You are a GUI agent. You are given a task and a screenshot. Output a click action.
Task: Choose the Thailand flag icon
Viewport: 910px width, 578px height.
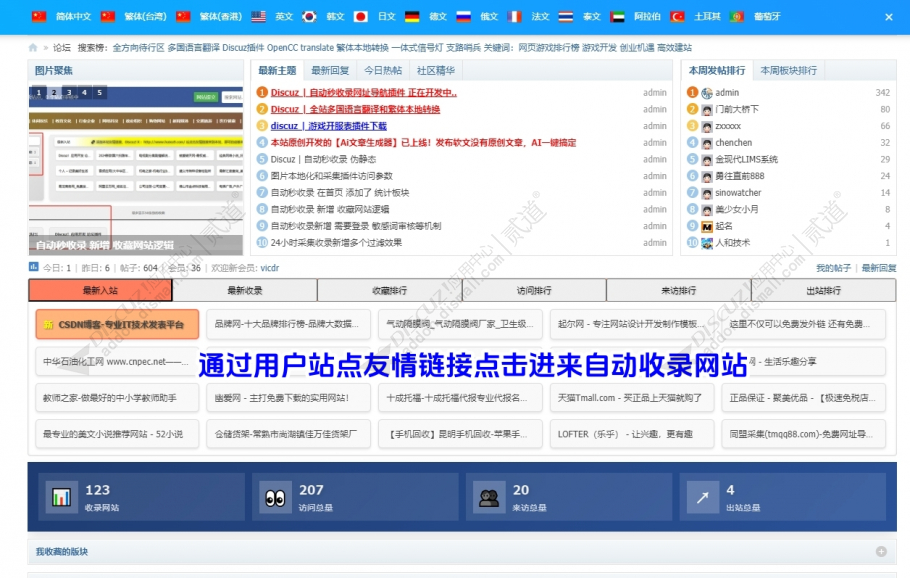566,16
